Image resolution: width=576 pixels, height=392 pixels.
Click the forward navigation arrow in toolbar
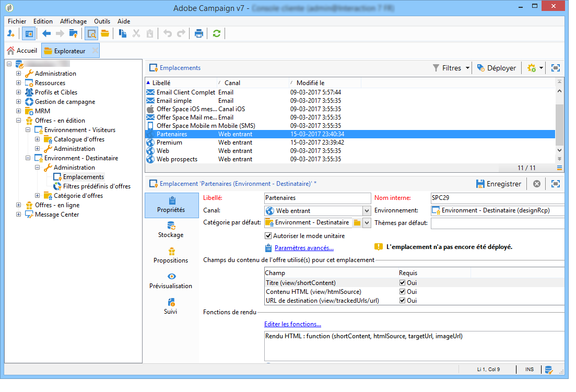point(60,34)
